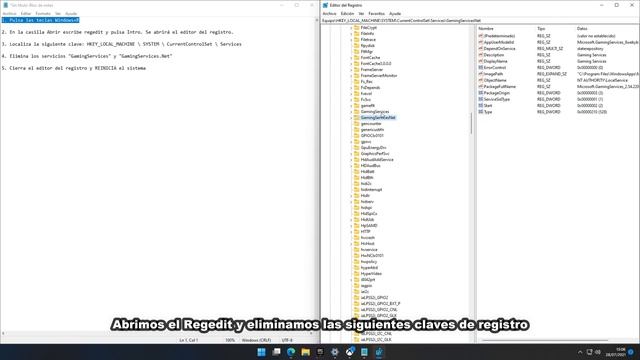This screenshot has height=360, width=640.
Task: Click the ObjectName value icon
Action: pyautogui.click(x=480, y=80)
